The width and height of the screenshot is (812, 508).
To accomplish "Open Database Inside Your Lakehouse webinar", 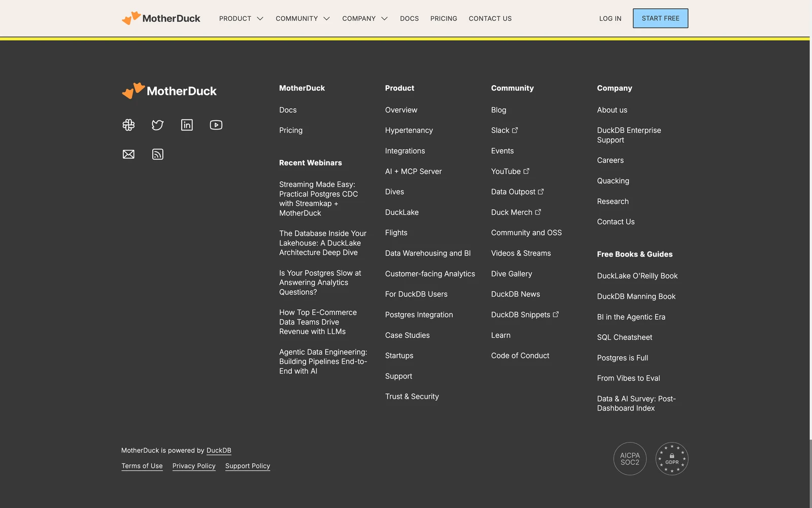I will tap(323, 243).
